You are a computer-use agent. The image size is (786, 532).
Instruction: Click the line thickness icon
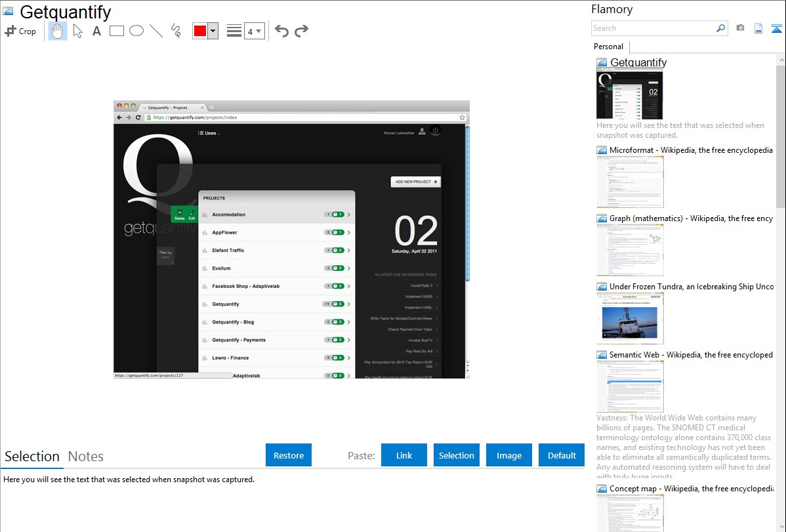coord(234,31)
